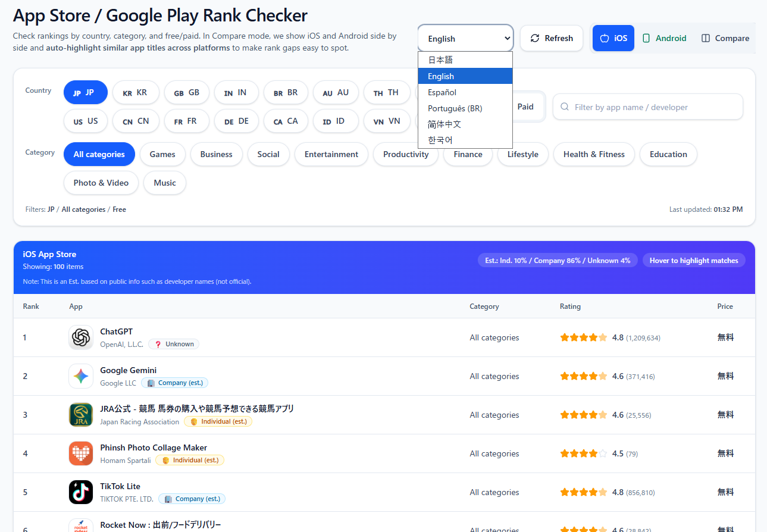This screenshot has height=532, width=767.
Task: Switch to the Android platform view
Action: [x=664, y=38]
